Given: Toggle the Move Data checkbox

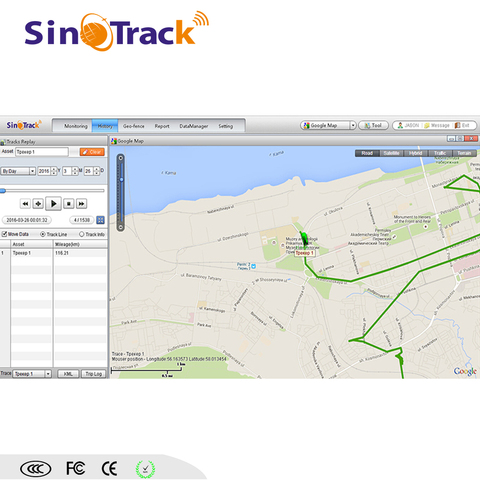Looking at the screenshot, I should pos(4,234).
